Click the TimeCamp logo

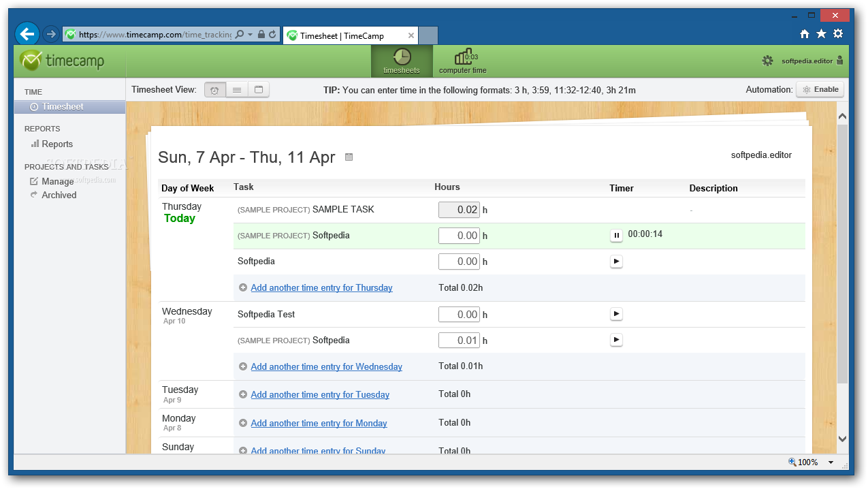click(63, 61)
